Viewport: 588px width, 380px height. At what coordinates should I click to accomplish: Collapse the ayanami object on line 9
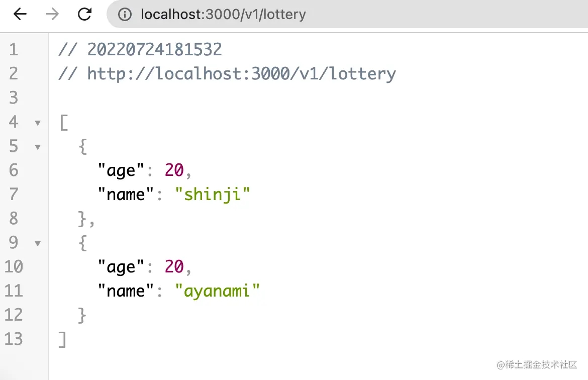pyautogui.click(x=38, y=244)
